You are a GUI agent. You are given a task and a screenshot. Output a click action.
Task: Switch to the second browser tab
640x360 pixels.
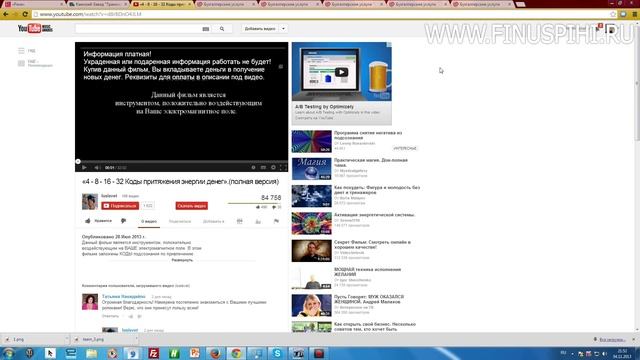point(98,4)
